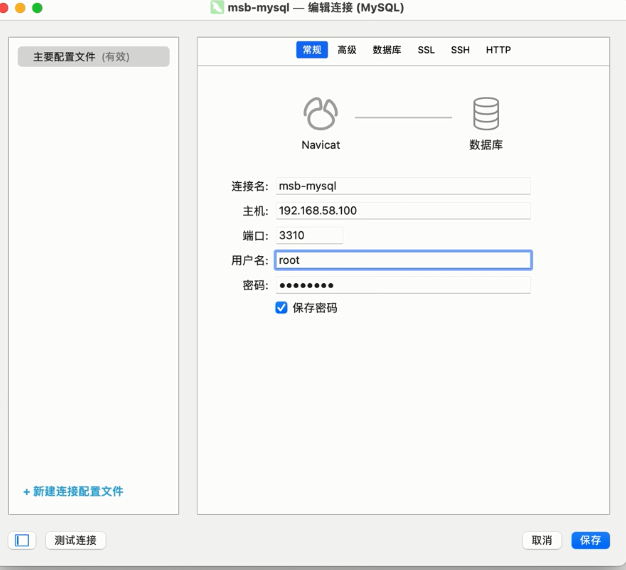Click the Navicat document icon in title bar
This screenshot has width=626, height=570.
tap(217, 8)
